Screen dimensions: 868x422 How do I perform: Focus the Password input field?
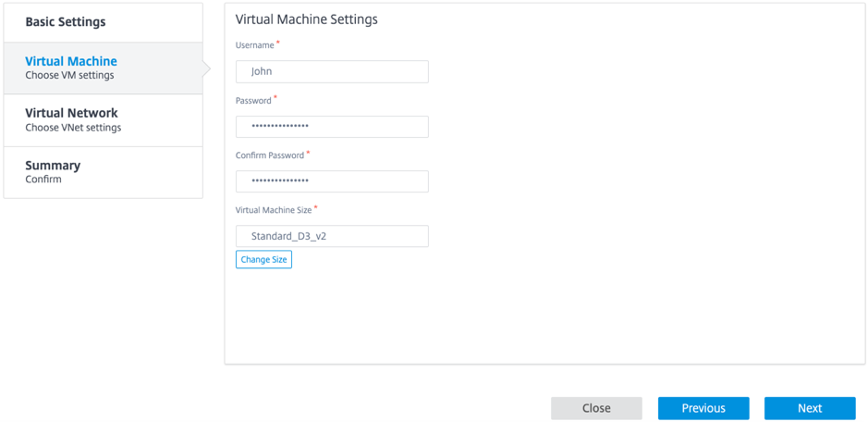[332, 127]
